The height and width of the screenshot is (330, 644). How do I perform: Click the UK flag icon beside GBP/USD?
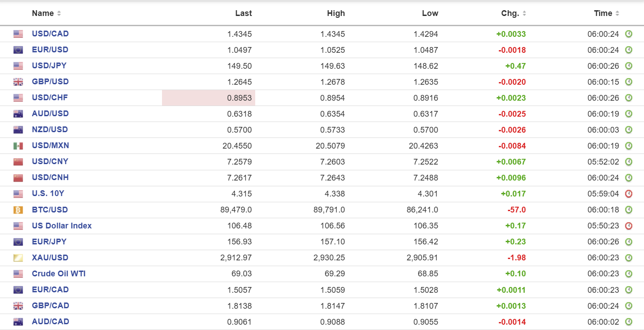(x=18, y=82)
